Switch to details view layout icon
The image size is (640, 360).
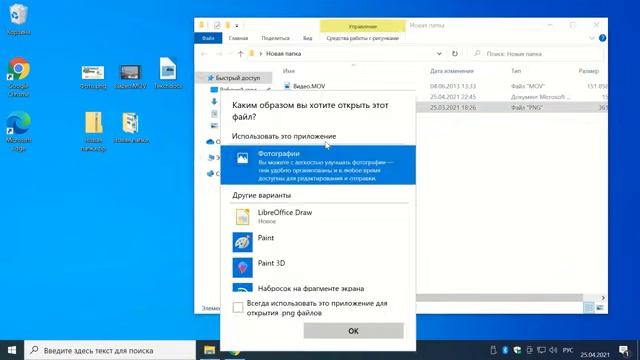[x=589, y=308]
